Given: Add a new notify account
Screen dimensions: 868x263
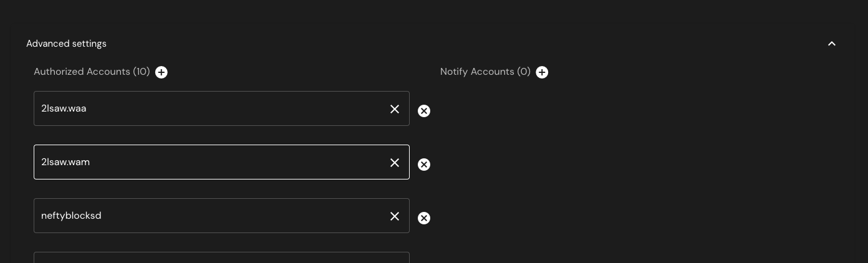Looking at the screenshot, I should pyautogui.click(x=542, y=72).
